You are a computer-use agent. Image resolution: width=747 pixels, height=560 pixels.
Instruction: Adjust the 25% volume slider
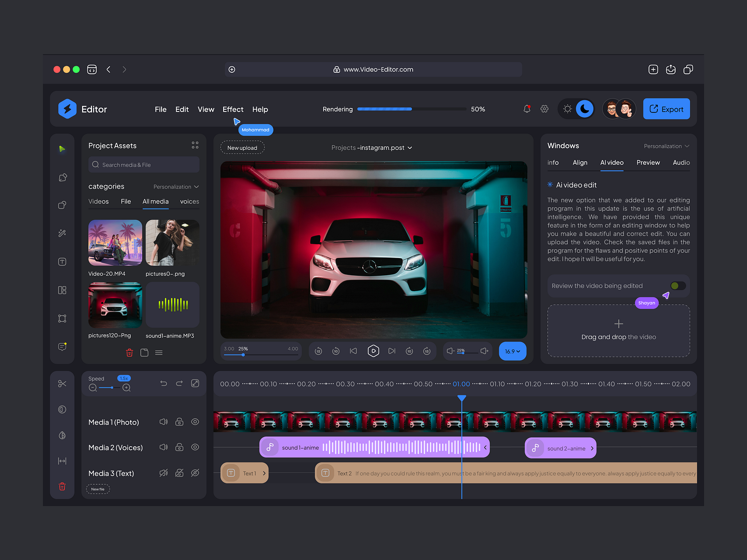point(462,353)
